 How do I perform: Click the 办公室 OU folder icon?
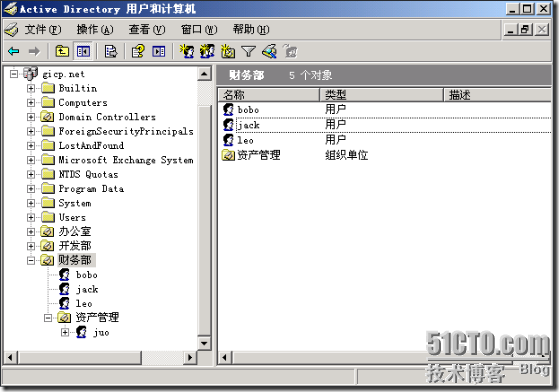(x=47, y=231)
